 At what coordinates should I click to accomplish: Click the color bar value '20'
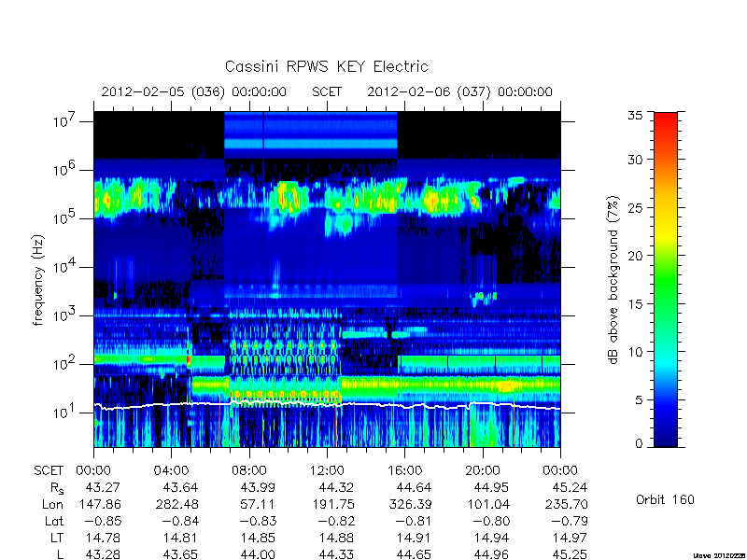coord(635,256)
